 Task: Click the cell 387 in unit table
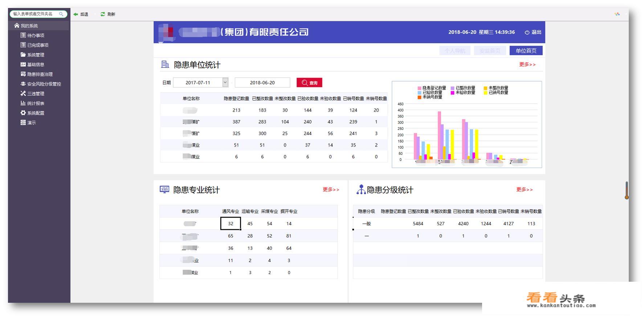click(x=236, y=122)
